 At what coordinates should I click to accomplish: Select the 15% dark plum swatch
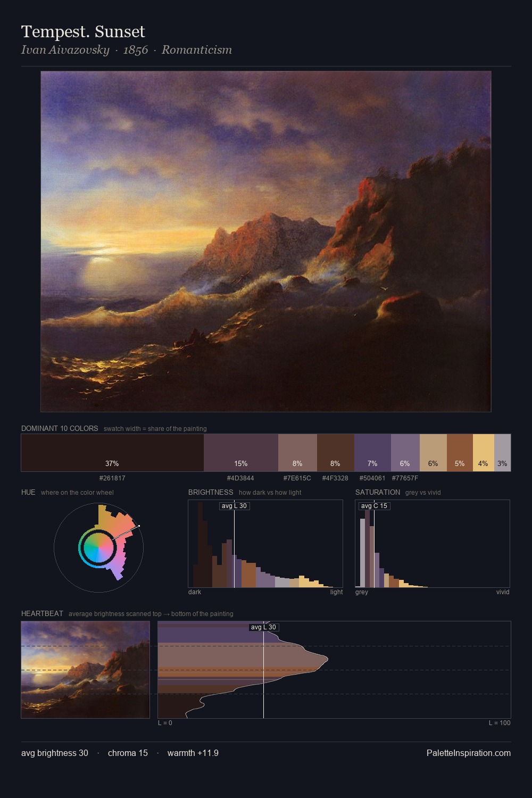tap(241, 453)
